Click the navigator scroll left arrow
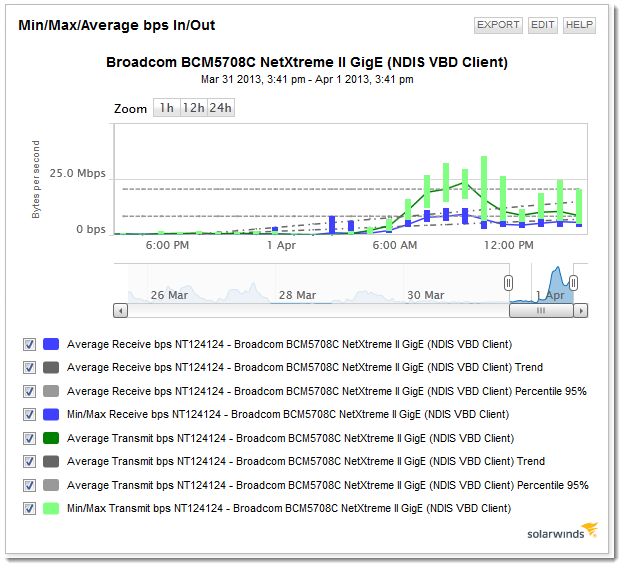Viewport: 624px width, 568px height. point(121,310)
